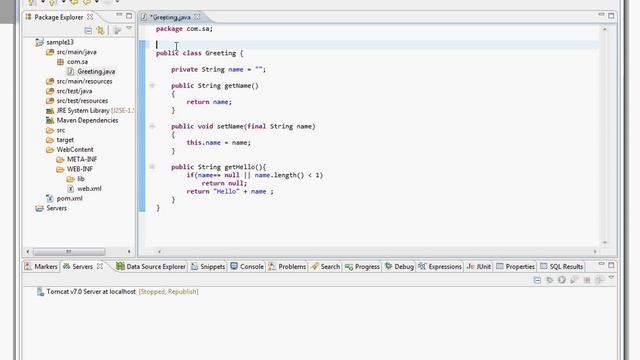
Task: Open the Snippets tab
Action: point(208,267)
